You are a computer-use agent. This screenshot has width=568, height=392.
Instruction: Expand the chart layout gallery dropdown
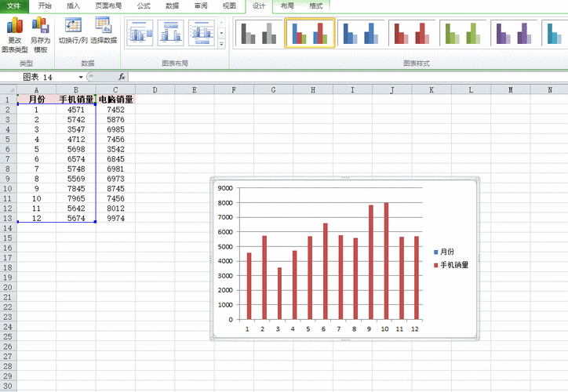(222, 45)
